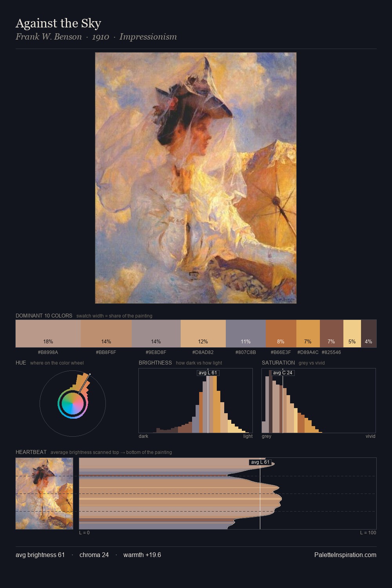Click the saturation histogram chart
This screenshot has height=588, width=392.
coord(319,401)
